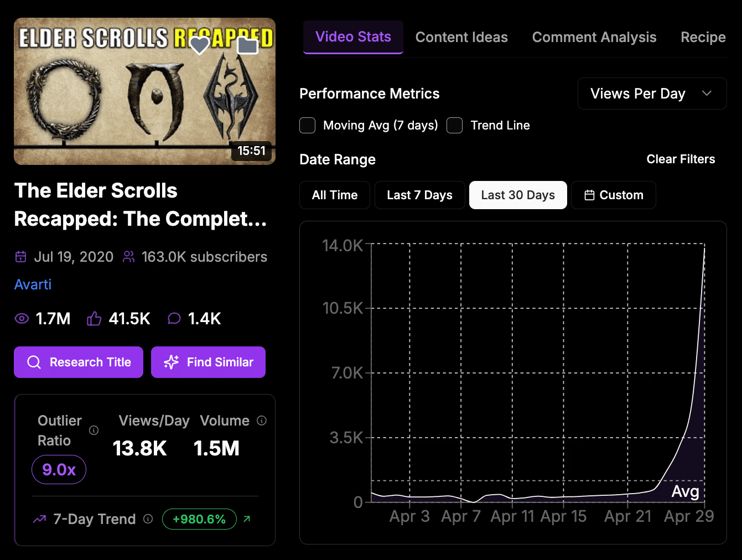Screen dimensions: 742x560
Task: Favorite the video with the heart icon
Action: pyautogui.click(x=200, y=45)
